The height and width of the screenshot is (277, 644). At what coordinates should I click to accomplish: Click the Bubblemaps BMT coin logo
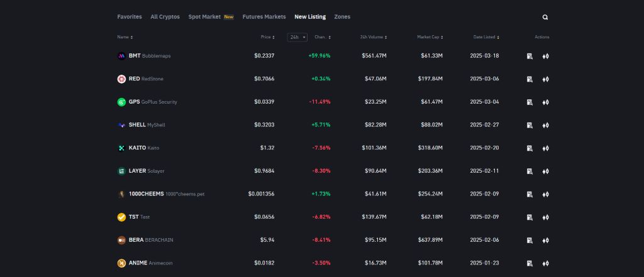pos(121,57)
